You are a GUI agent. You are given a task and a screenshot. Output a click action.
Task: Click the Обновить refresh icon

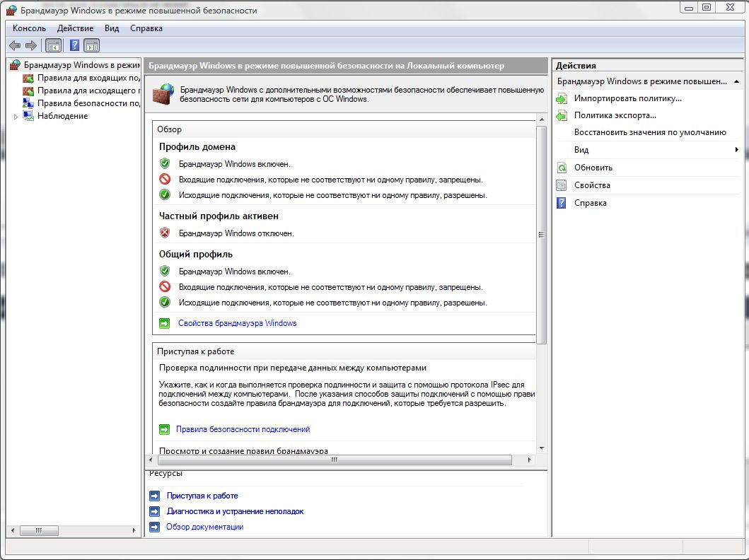coord(562,168)
